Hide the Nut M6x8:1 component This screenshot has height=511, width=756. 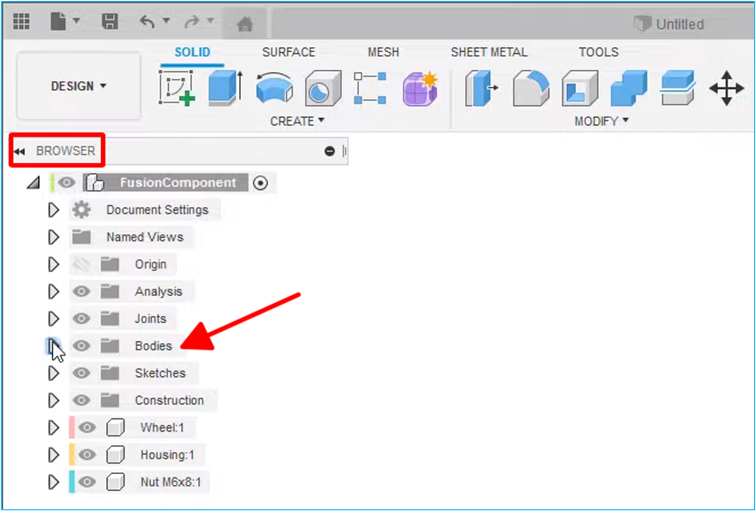[87, 482]
